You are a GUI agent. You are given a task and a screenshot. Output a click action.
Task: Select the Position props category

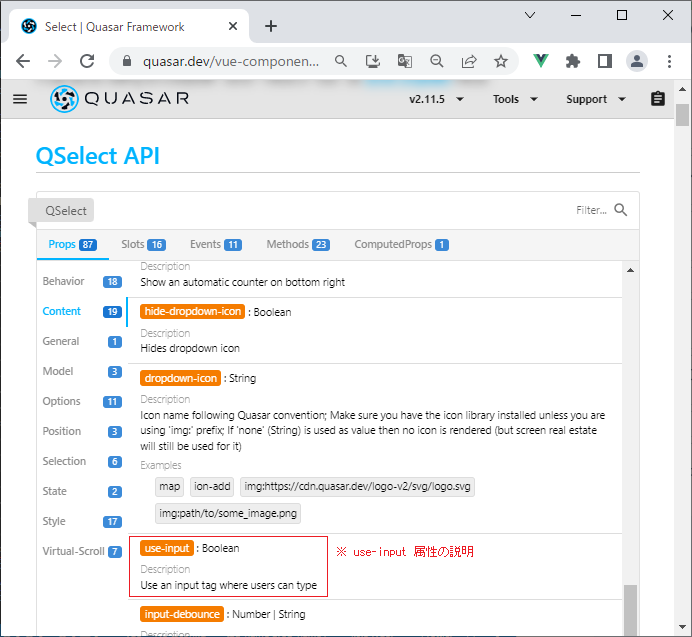(82, 432)
